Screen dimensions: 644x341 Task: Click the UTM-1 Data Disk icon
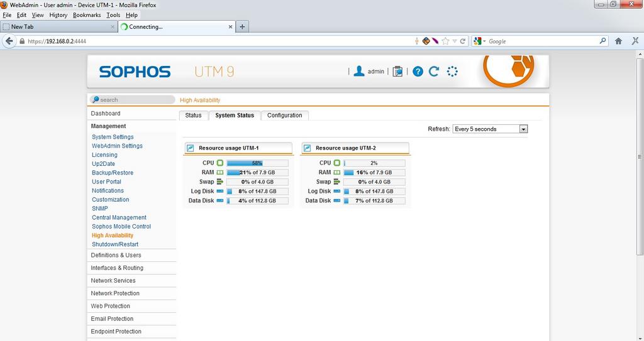[219, 201]
